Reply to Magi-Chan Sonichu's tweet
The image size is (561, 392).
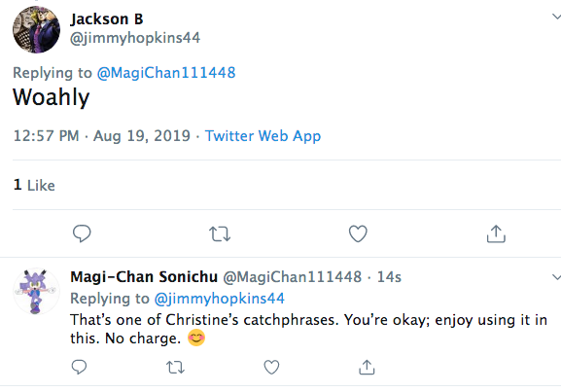pos(79,367)
